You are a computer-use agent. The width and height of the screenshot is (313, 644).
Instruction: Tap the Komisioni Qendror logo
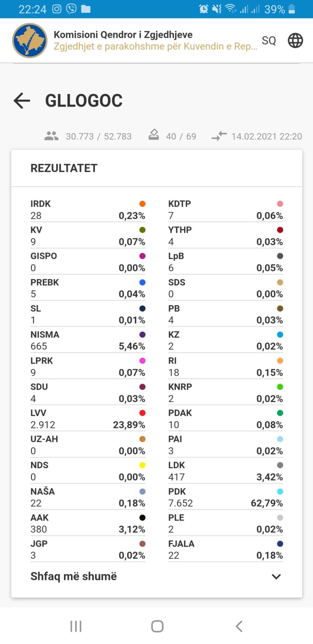pos(29,40)
